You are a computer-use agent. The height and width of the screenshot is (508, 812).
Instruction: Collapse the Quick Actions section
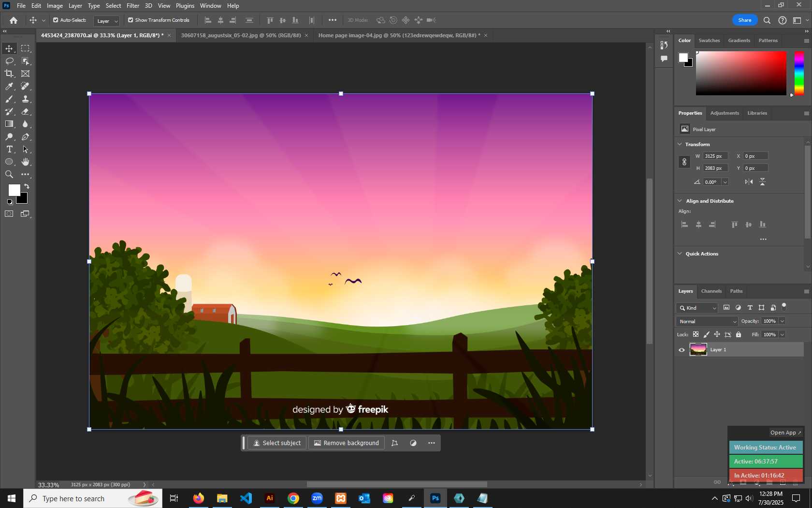[x=680, y=254]
